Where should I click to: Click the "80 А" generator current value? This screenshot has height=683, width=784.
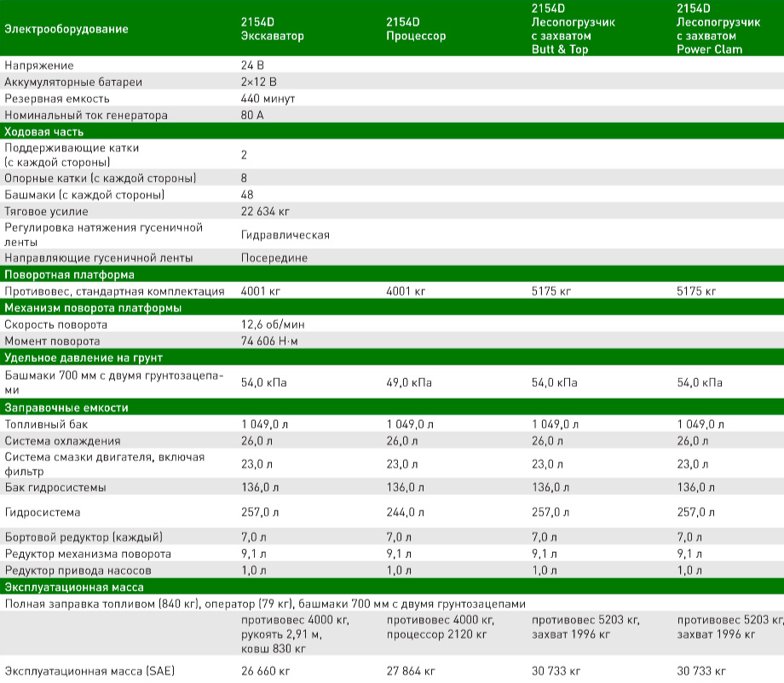coord(252,116)
